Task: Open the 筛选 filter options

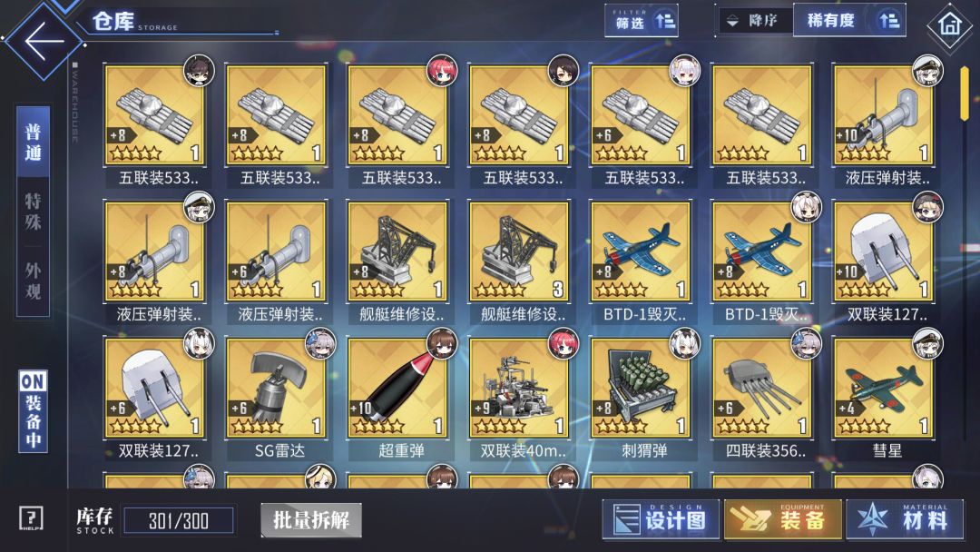Action: pos(642,21)
